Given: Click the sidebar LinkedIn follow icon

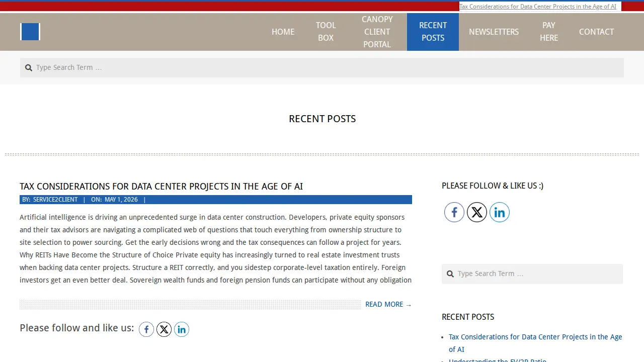Looking at the screenshot, I should click(500, 212).
